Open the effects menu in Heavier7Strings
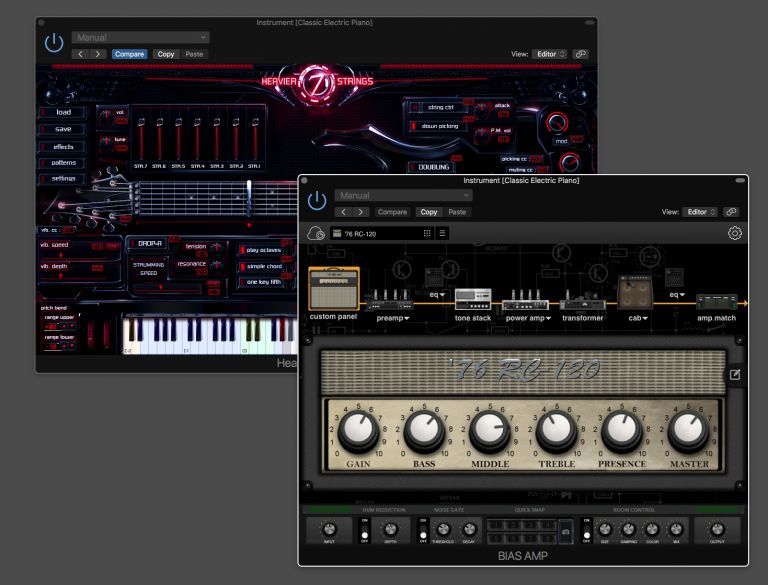Screen dimensions: 768x585 63,147
